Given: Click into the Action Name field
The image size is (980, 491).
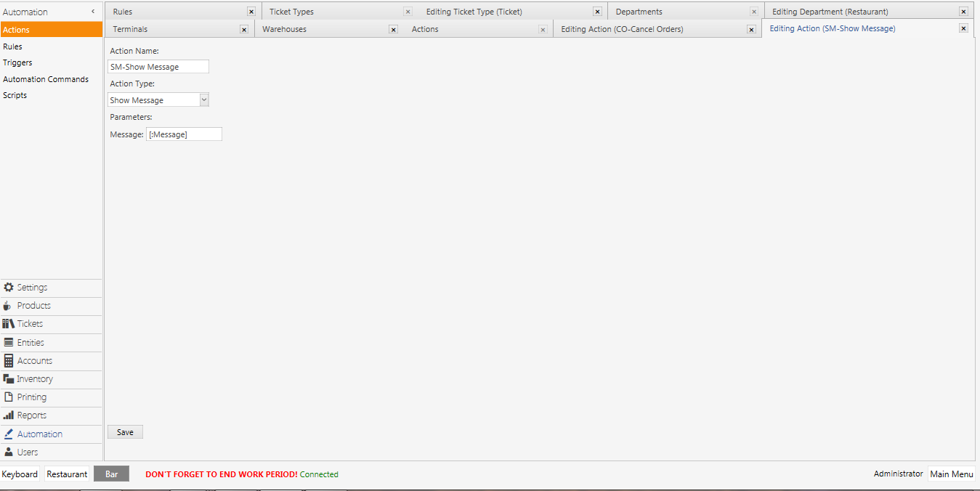Looking at the screenshot, I should (x=158, y=67).
